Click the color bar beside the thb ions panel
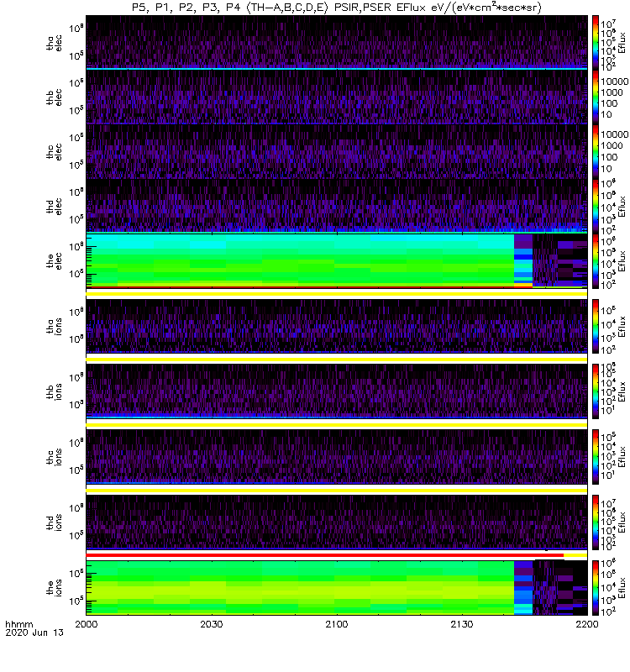This screenshot has width=630, height=672. click(596, 391)
